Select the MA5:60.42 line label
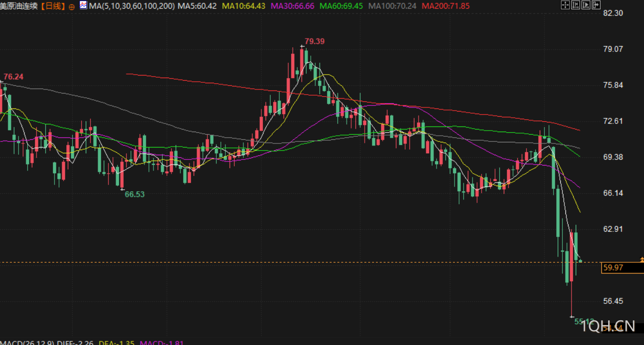Screen dimensions: 644x345 click(x=197, y=6)
